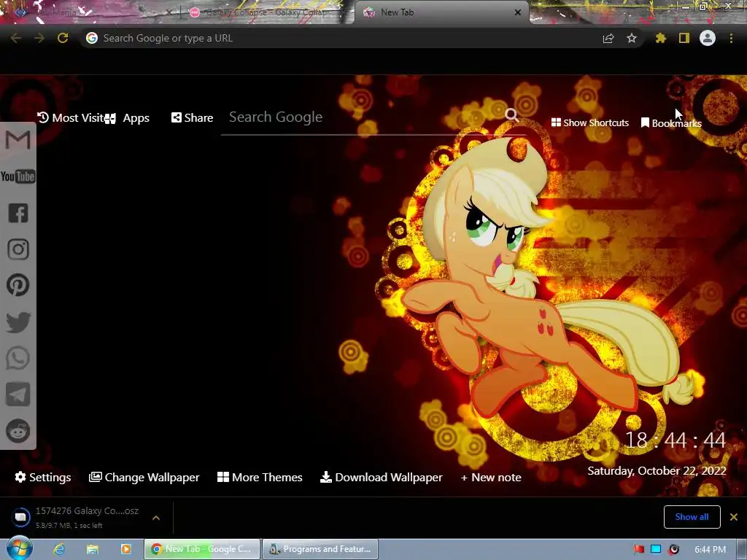Open Most Visited sites list
The height and width of the screenshot is (560, 747).
coord(71,117)
